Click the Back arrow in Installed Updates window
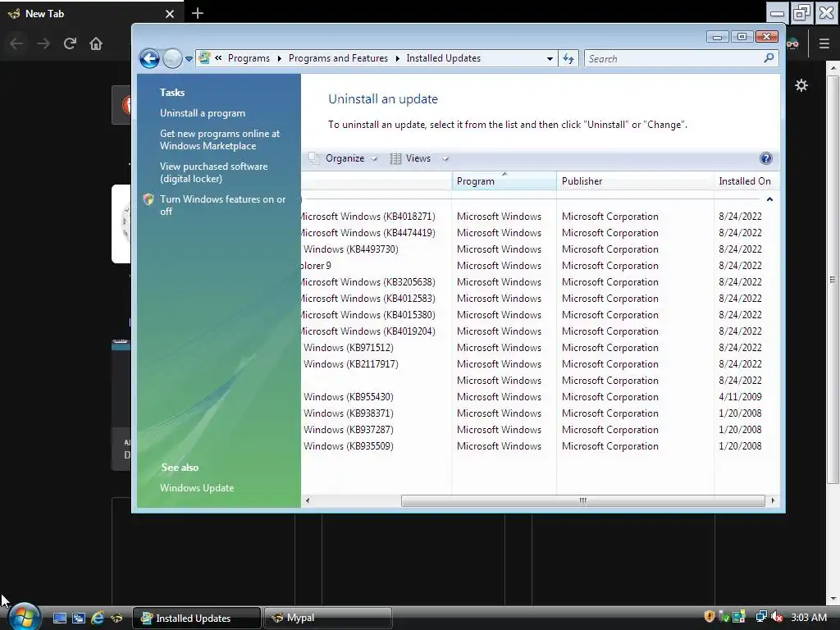This screenshot has height=630, width=840. click(149, 58)
